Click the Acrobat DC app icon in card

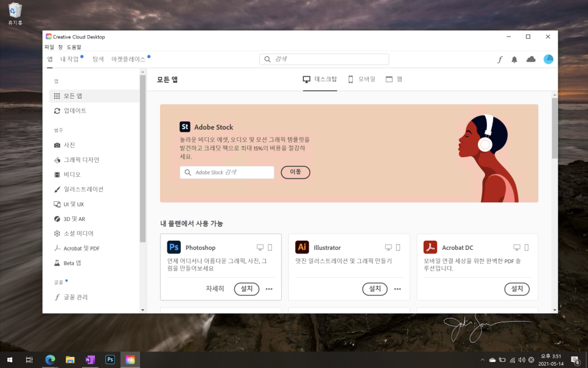pos(430,247)
